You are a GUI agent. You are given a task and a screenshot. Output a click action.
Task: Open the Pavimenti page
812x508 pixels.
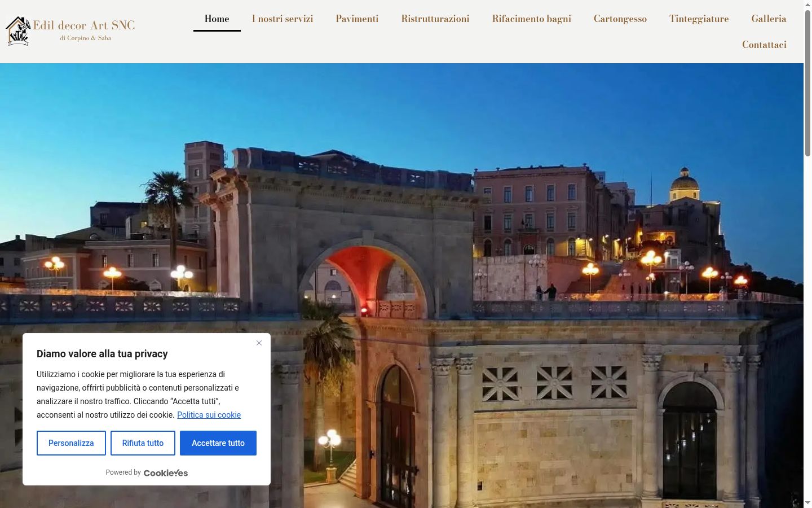point(357,19)
